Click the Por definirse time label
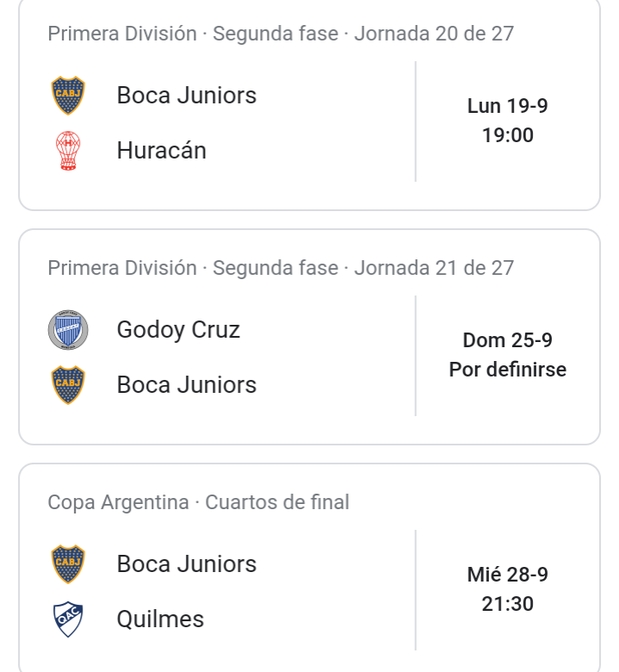This screenshot has width=619, height=672. click(508, 370)
